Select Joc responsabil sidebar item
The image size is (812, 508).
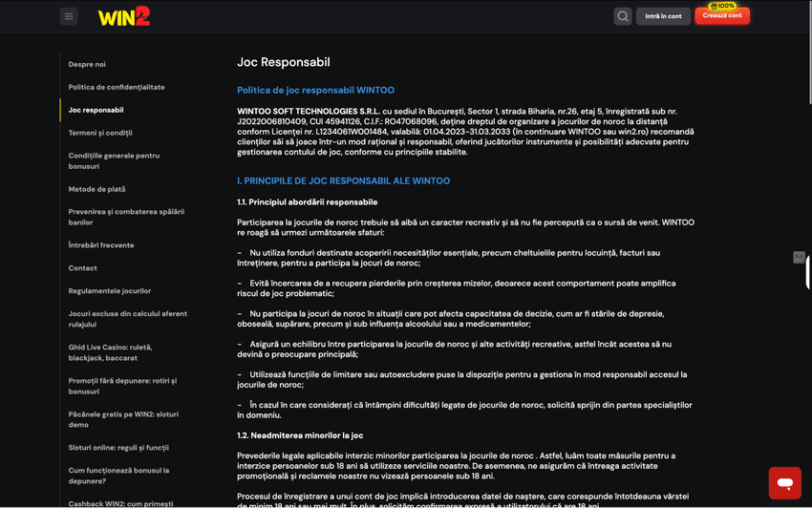tap(96, 110)
